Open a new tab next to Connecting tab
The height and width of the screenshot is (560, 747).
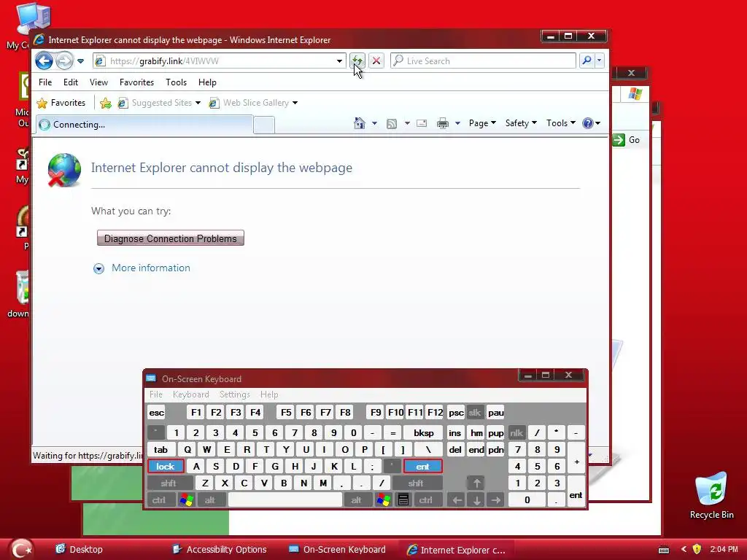click(x=264, y=125)
